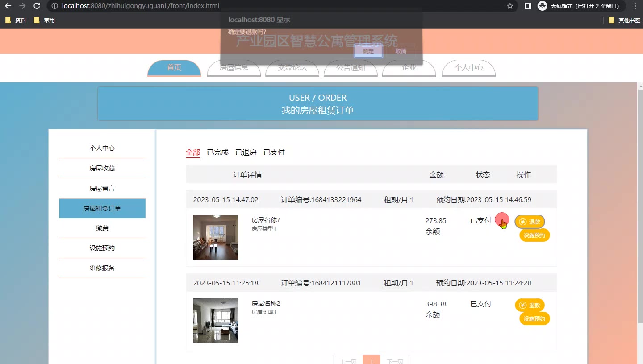Click 退款 for order 房屋名称2
The image size is (643, 364).
pos(530,306)
